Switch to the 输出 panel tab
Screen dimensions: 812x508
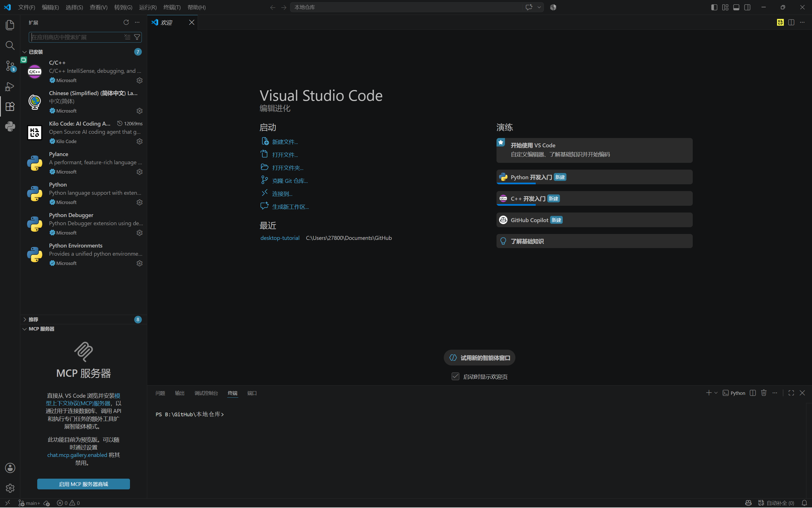click(180, 393)
